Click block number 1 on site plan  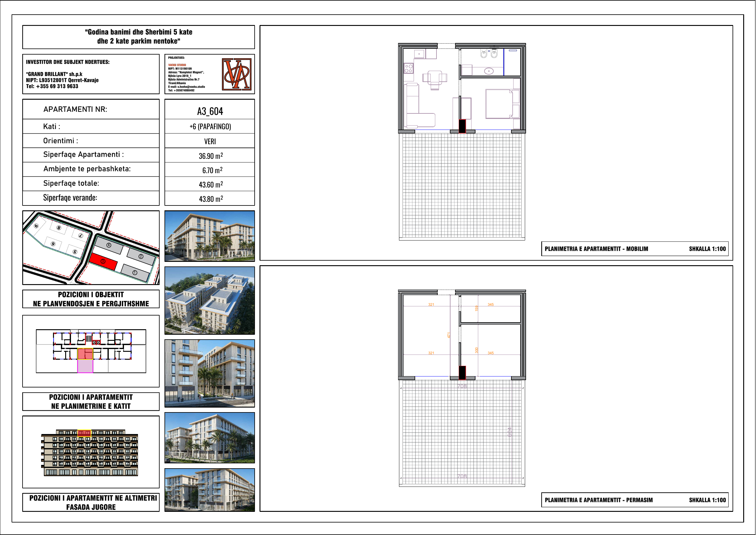point(135,273)
